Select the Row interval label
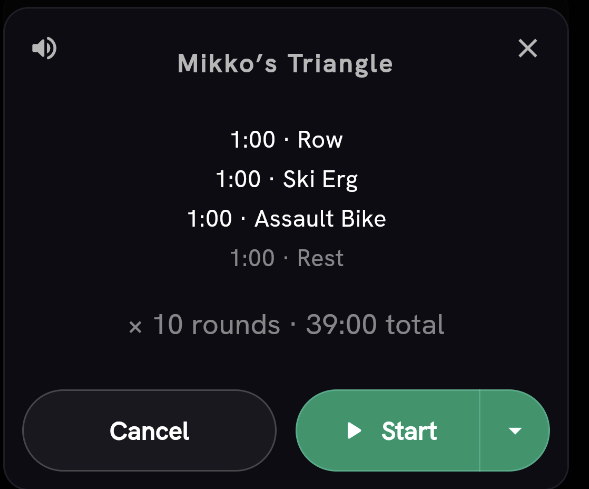The height and width of the screenshot is (489, 589). (320, 140)
